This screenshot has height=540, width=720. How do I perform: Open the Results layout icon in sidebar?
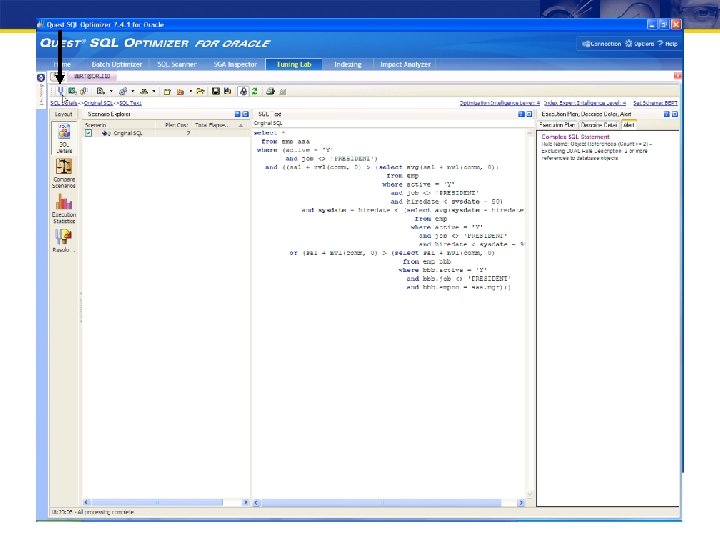[x=63, y=240]
